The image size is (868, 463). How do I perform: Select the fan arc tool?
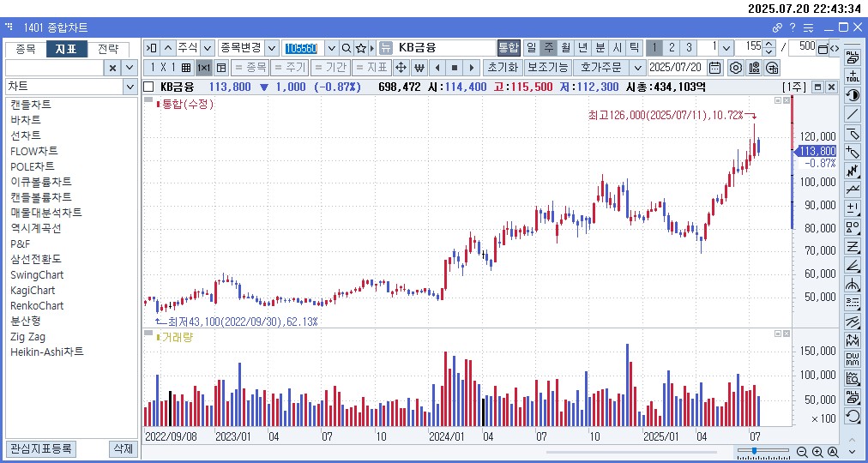point(853,285)
